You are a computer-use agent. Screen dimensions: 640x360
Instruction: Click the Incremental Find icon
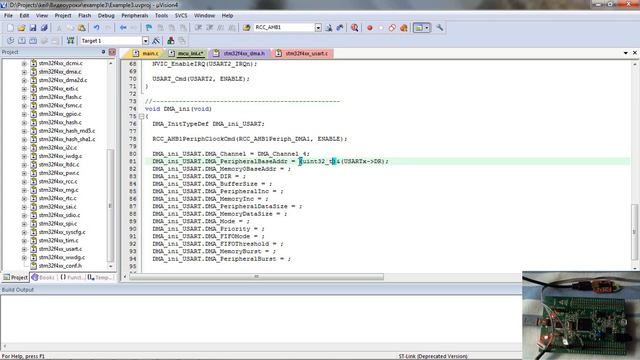pyautogui.click(x=340, y=28)
